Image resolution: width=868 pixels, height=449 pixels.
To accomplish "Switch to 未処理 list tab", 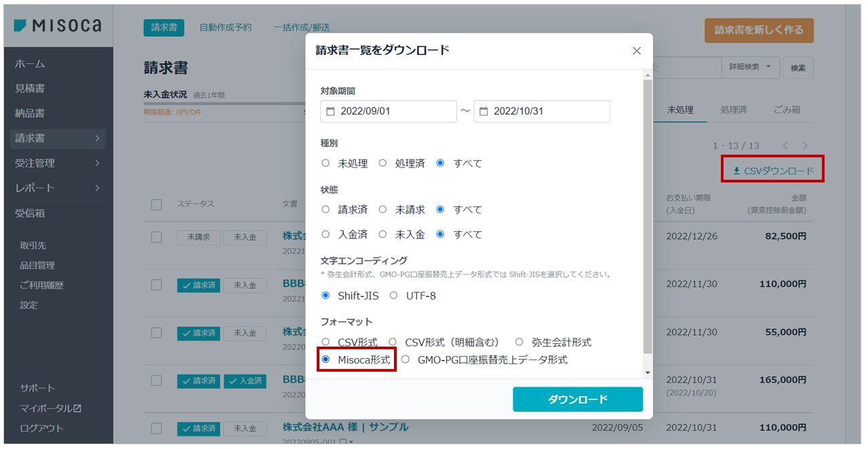I will pyautogui.click(x=680, y=109).
